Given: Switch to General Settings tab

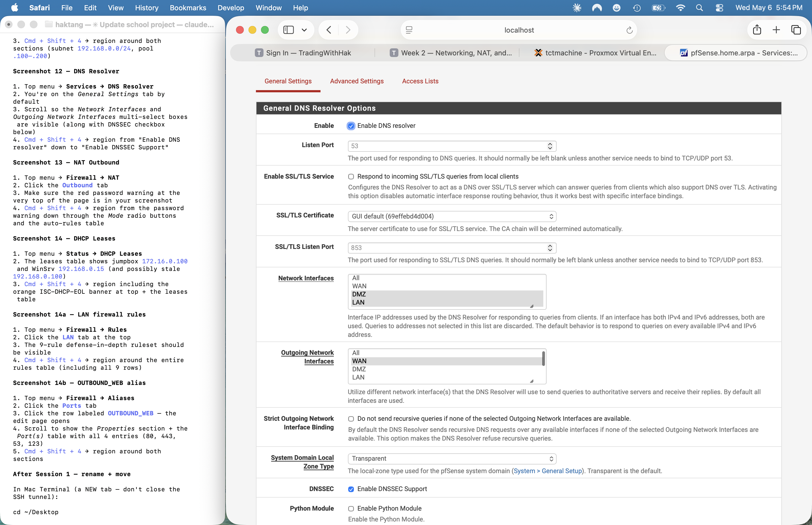Looking at the screenshot, I should pos(288,81).
